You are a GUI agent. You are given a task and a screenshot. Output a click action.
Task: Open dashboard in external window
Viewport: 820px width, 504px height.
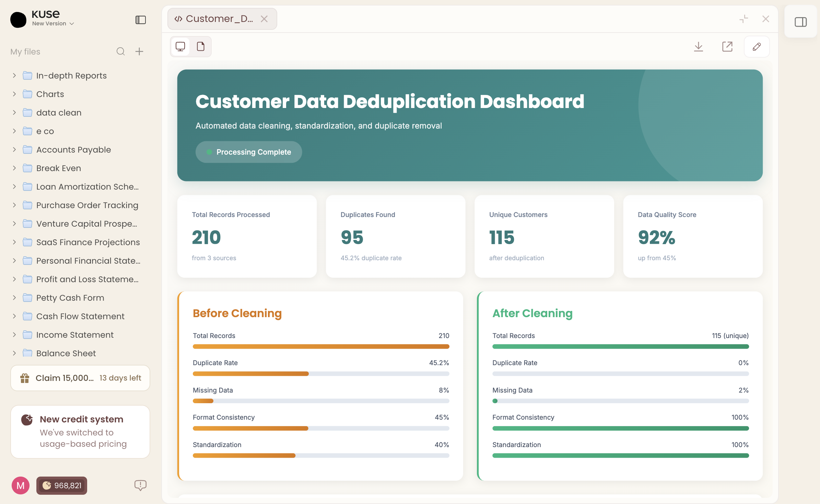[727, 47]
